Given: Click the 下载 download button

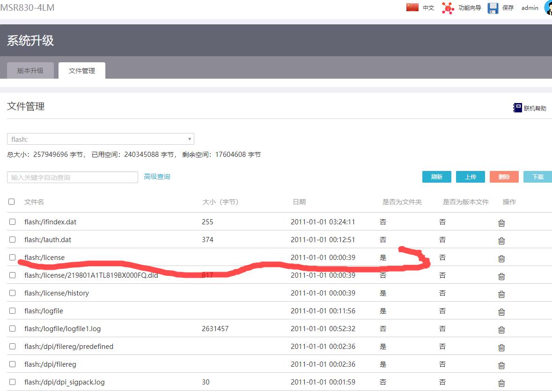Looking at the screenshot, I should 537,177.
